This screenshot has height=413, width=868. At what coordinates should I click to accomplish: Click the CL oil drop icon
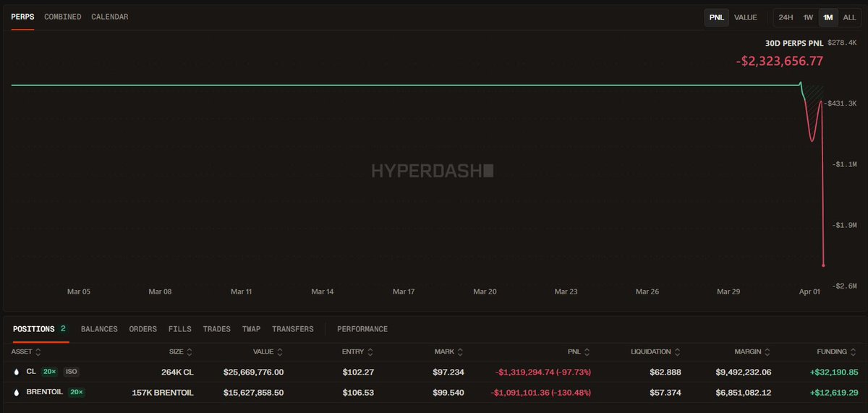(16, 372)
